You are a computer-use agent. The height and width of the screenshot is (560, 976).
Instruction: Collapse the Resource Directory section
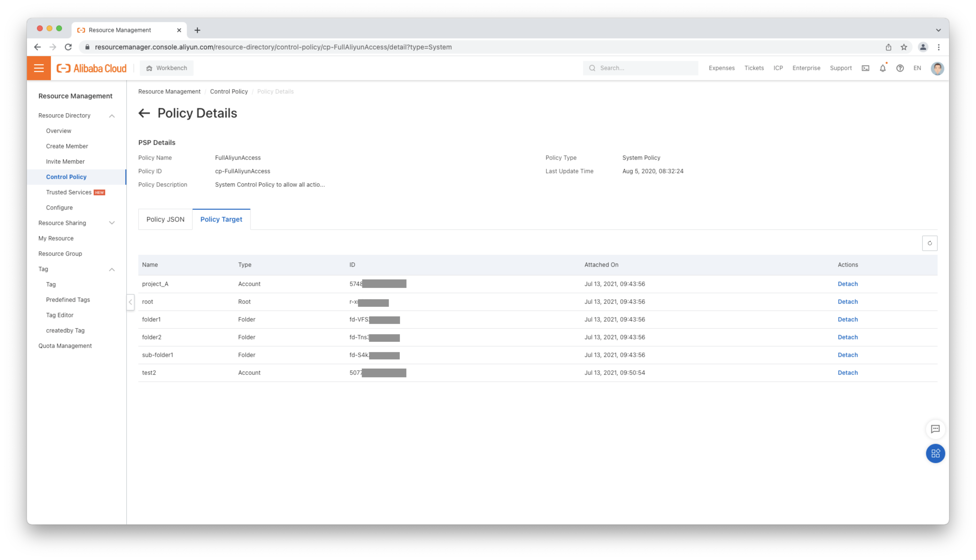(x=112, y=116)
